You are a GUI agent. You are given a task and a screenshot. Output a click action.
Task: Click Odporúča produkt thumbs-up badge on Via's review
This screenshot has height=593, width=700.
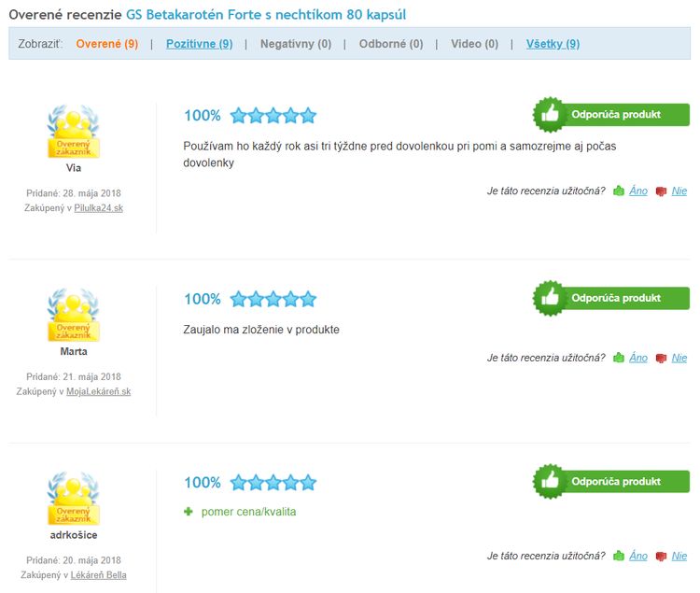point(611,115)
